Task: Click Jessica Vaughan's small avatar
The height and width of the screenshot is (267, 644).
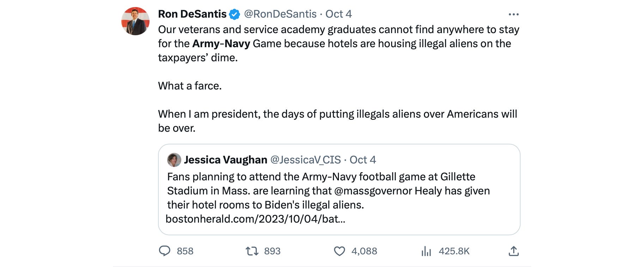Action: tap(174, 160)
